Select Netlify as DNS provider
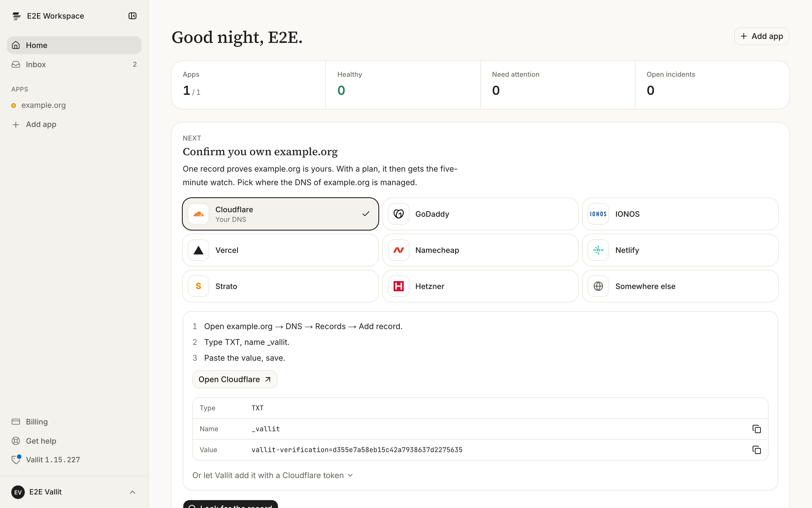Image resolution: width=812 pixels, height=508 pixels. point(680,250)
